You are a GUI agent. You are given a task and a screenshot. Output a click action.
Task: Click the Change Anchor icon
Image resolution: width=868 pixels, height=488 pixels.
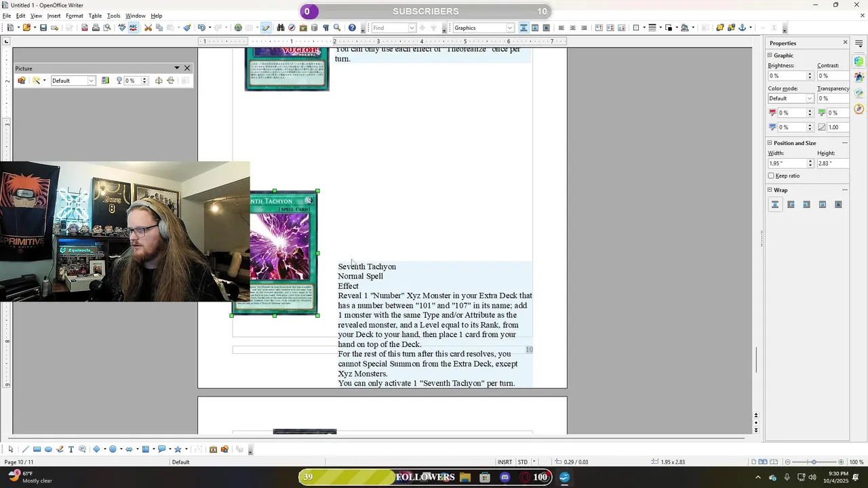point(742,28)
